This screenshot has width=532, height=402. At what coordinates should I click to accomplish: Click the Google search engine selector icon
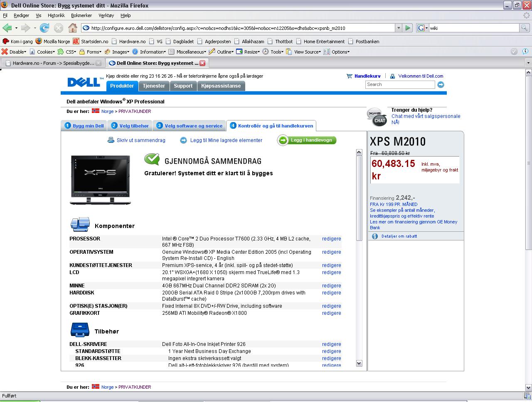pos(422,28)
